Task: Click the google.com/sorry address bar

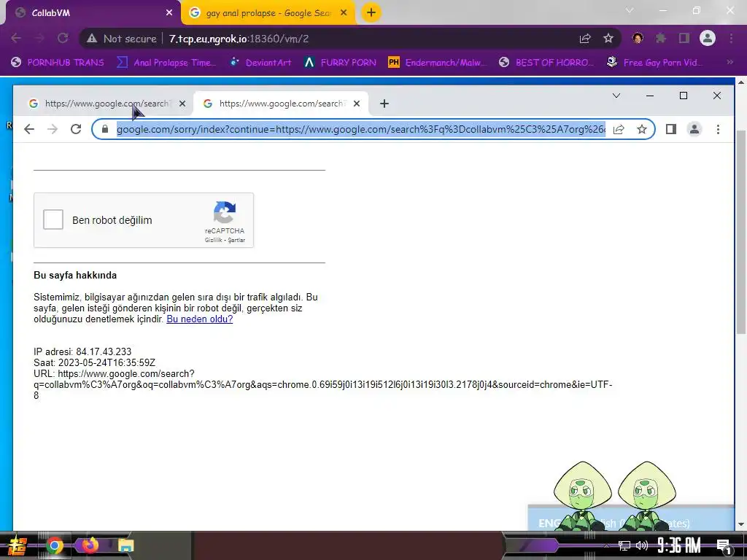Action: (x=361, y=129)
